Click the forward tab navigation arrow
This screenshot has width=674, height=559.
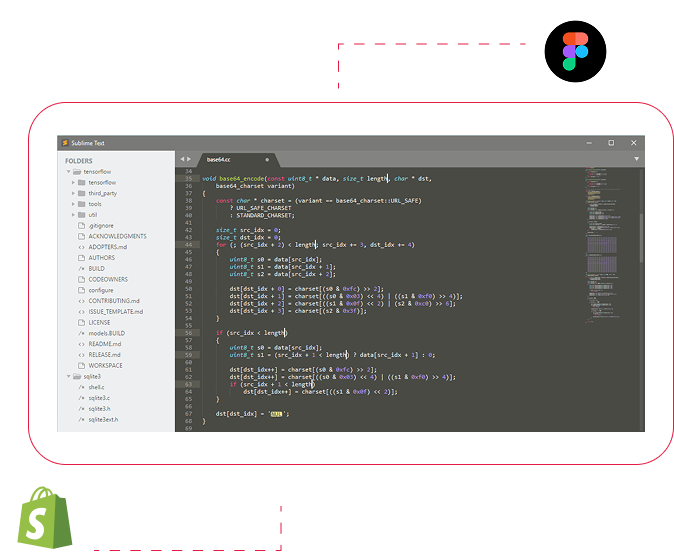click(x=189, y=159)
